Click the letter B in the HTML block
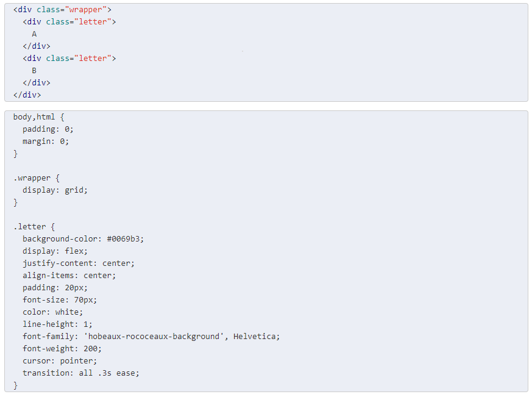Screen dimensions: 532x397 [34, 71]
